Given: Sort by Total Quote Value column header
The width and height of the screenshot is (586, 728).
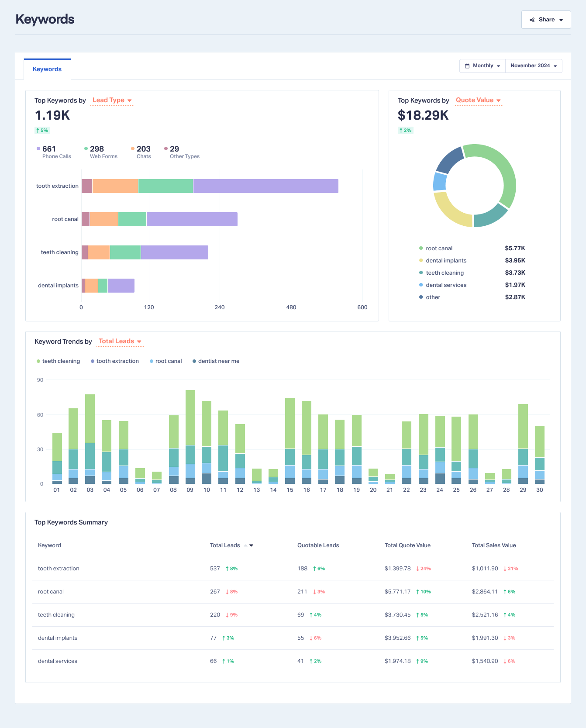Looking at the screenshot, I should (x=407, y=545).
